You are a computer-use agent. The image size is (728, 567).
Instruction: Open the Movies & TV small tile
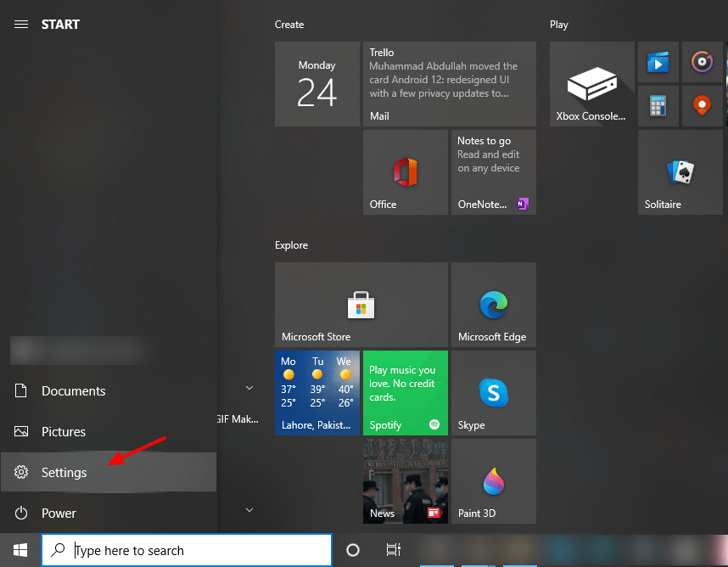pyautogui.click(x=658, y=62)
